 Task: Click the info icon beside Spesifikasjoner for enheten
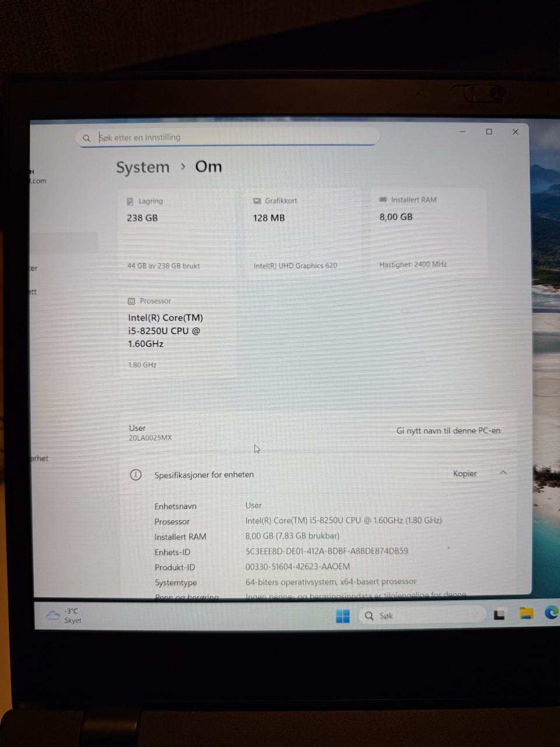135,474
